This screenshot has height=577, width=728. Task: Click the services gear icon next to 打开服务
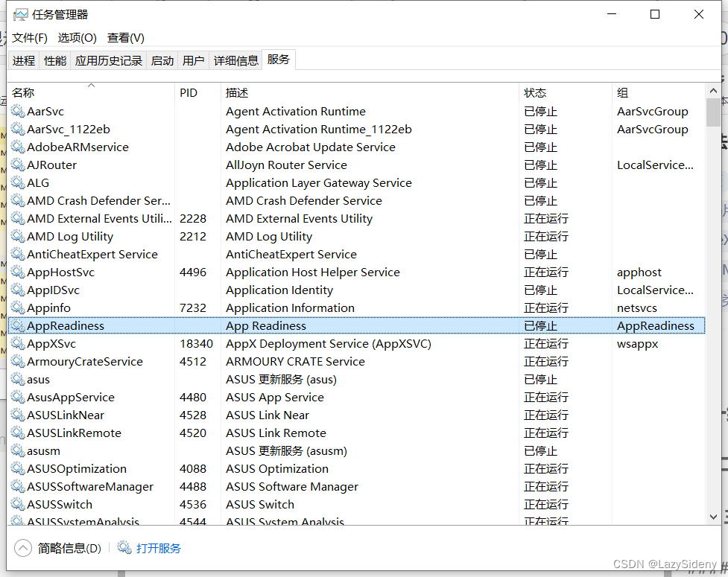(124, 548)
